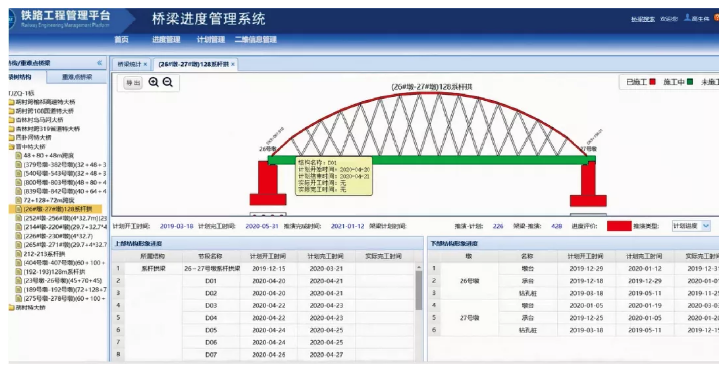Click cell D02 in the upper table

211,293
